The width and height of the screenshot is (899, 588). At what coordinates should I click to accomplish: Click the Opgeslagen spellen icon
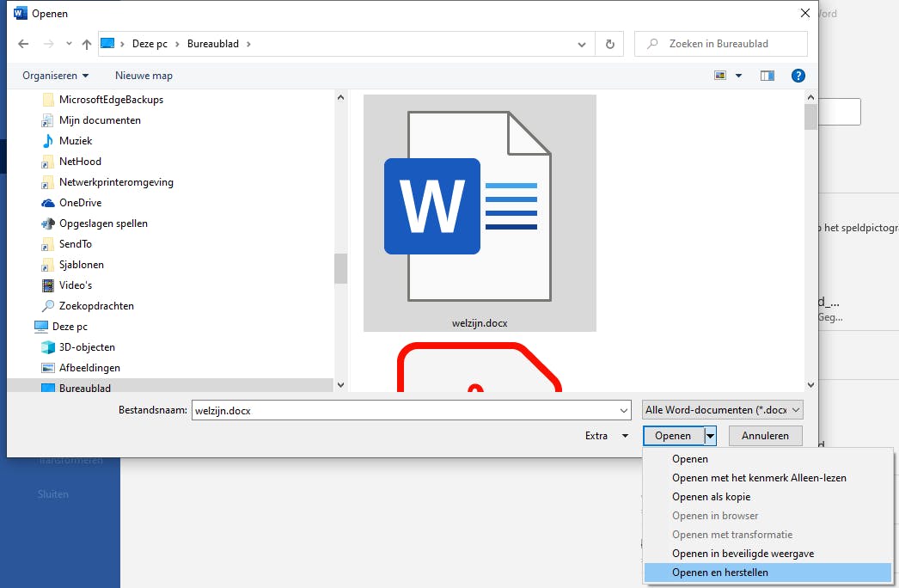(48, 224)
